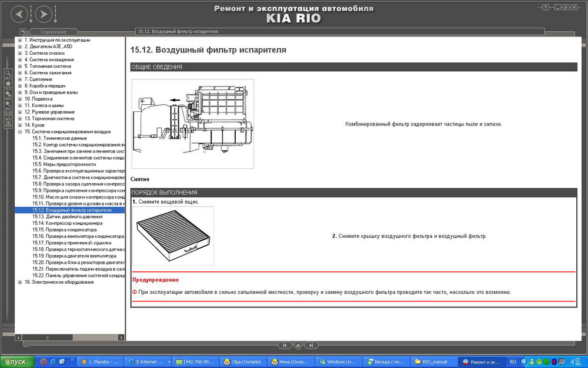This screenshot has height=368, width=588.
Task: Click the forward navigation arrow
Action: coord(43,14)
